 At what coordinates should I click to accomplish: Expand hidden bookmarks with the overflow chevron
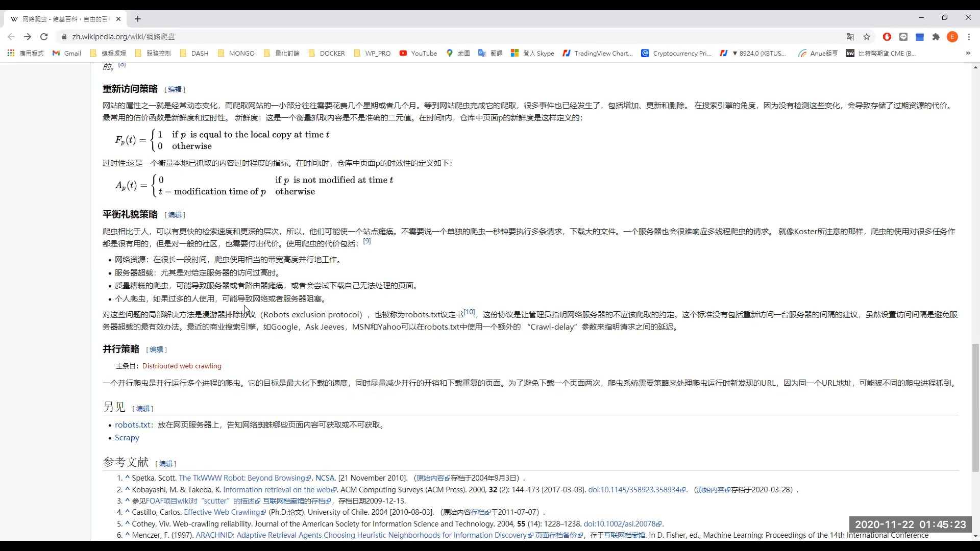coord(966,53)
